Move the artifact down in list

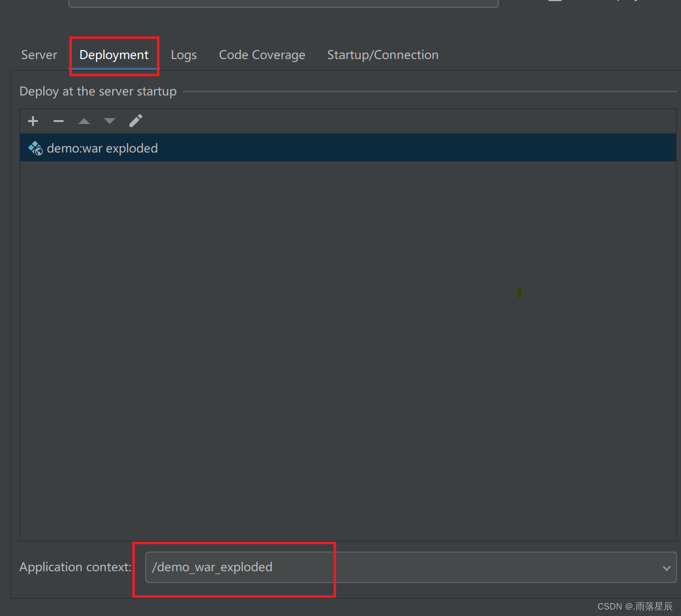(x=110, y=121)
